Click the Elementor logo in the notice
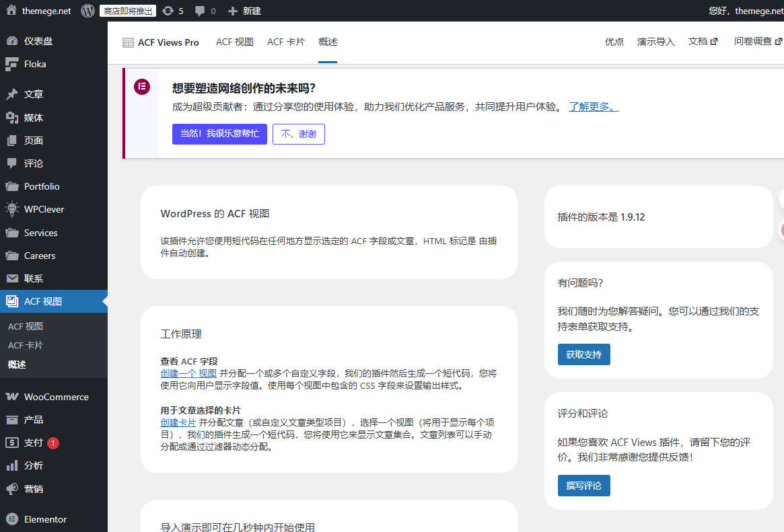The width and height of the screenshot is (784, 532). point(142,86)
